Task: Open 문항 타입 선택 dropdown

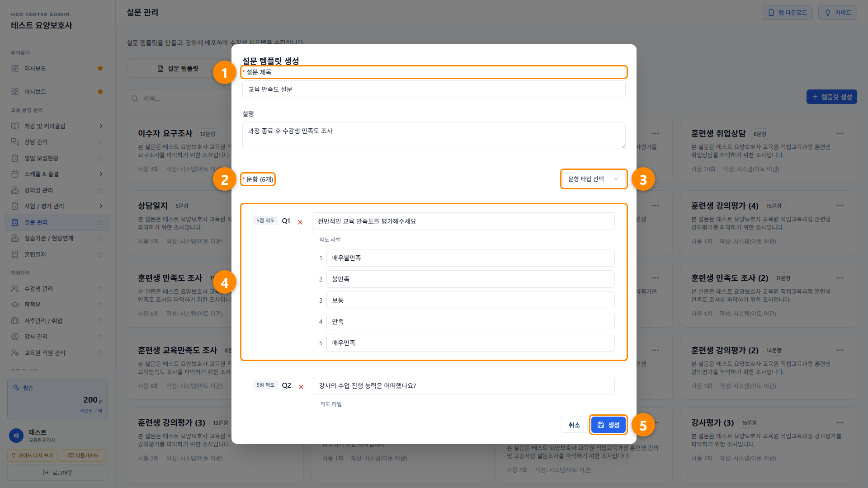Action: [594, 179]
